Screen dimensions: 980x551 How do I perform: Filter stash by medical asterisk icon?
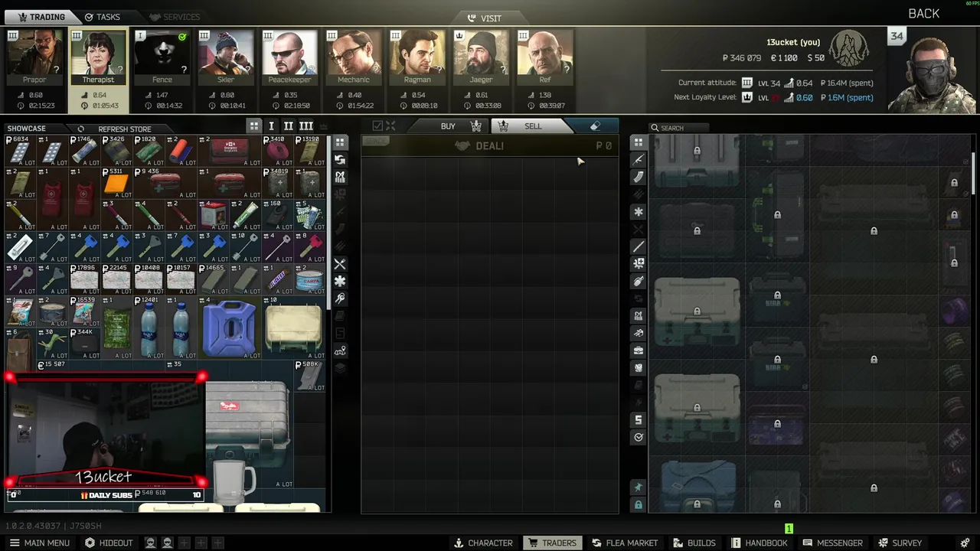pyautogui.click(x=639, y=212)
